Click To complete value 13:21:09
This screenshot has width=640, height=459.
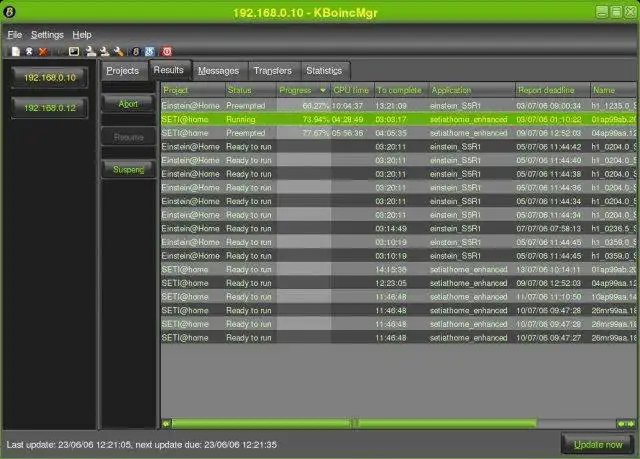[x=391, y=106]
